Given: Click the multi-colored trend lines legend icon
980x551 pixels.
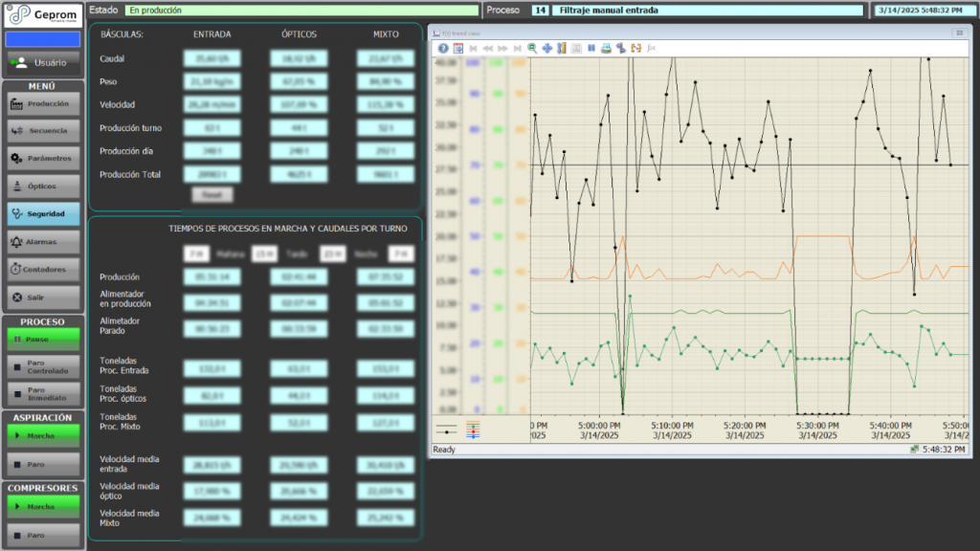Looking at the screenshot, I should click(473, 430).
